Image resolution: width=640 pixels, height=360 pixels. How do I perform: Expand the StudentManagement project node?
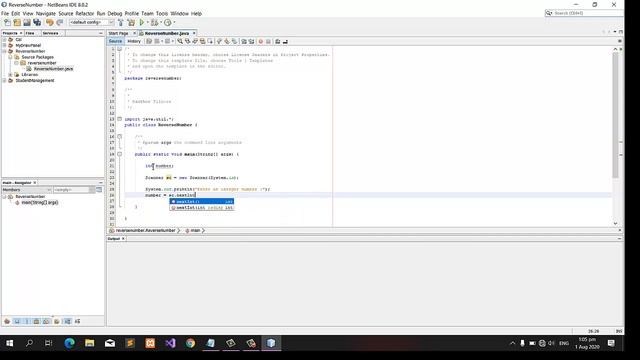coord(4,80)
